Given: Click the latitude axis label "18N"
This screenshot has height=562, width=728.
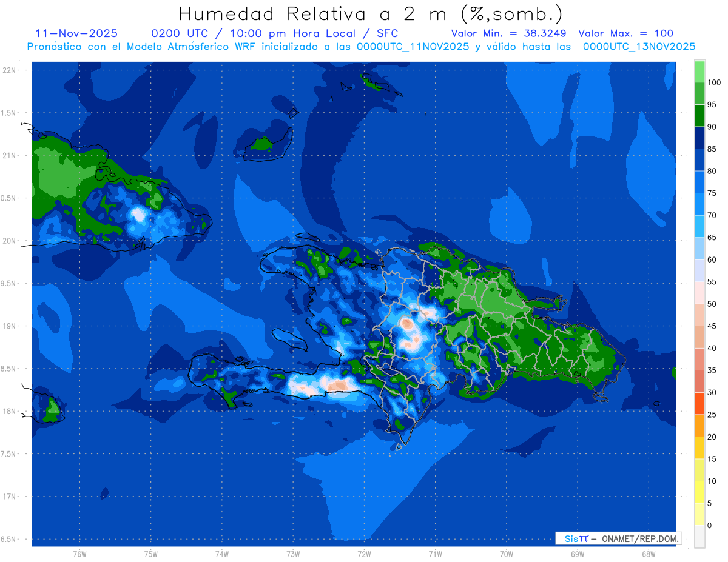Looking at the screenshot, I should click(10, 411).
